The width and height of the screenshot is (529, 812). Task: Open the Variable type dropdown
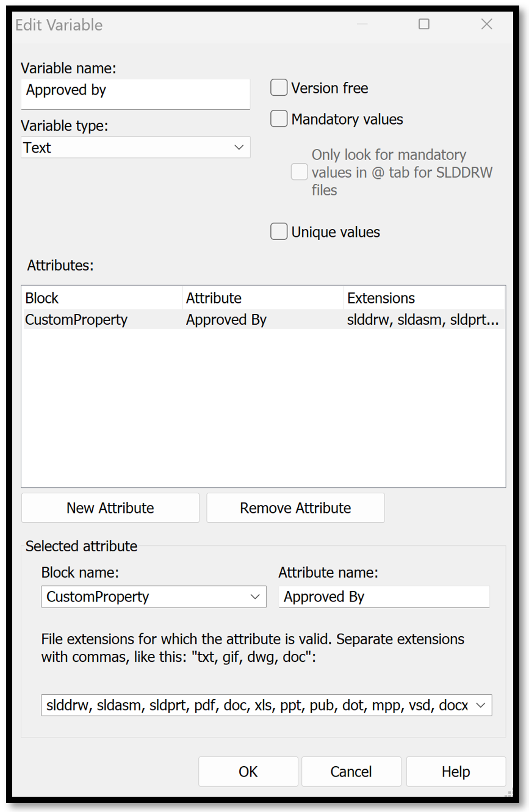(x=239, y=147)
